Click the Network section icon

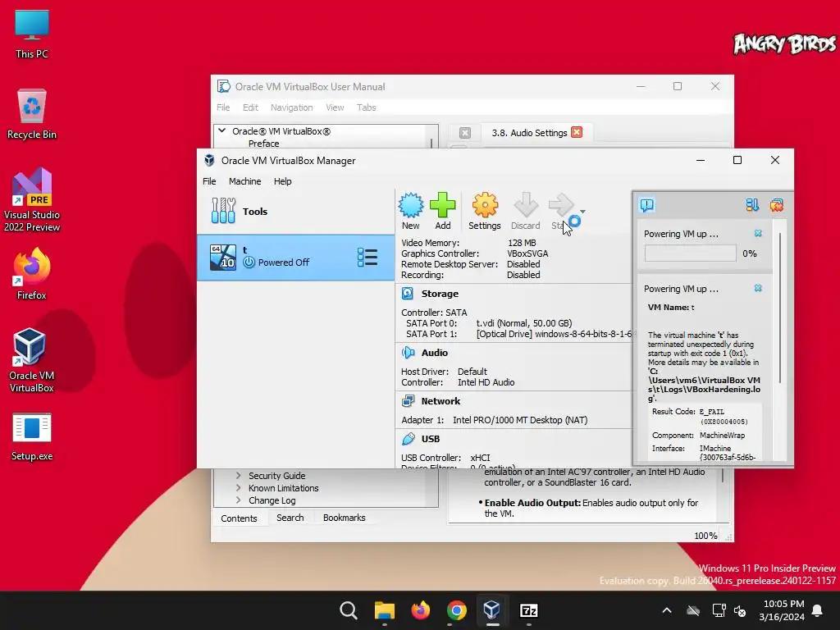pos(408,401)
